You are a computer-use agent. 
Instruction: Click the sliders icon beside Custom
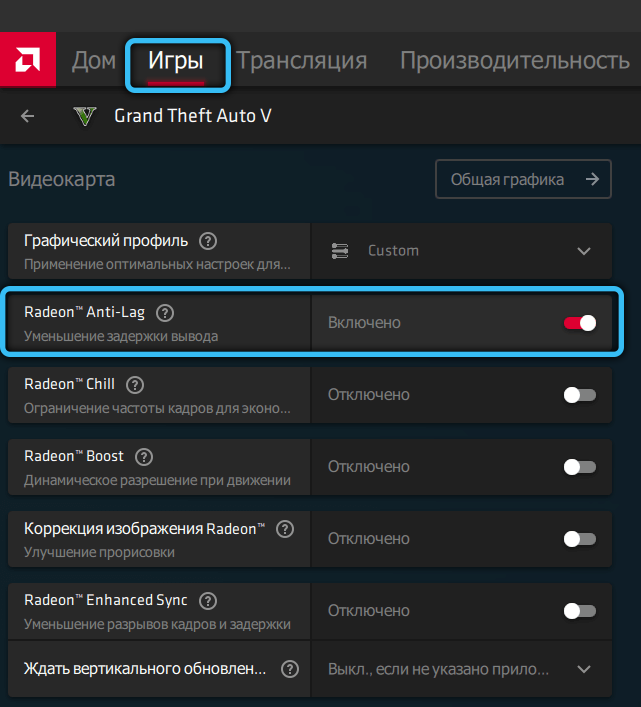coord(340,251)
